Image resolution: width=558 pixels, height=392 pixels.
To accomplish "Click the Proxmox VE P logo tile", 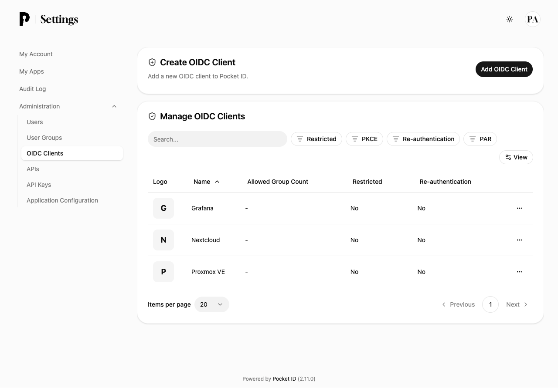I will (x=163, y=272).
